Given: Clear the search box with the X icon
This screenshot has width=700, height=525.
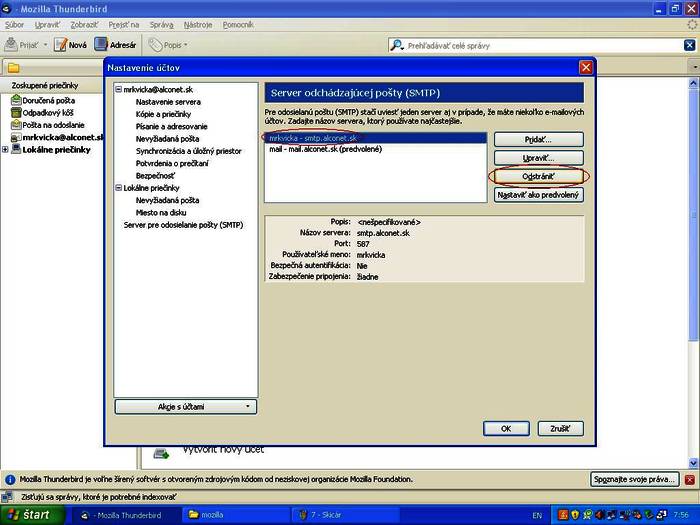Looking at the screenshot, I should [x=689, y=45].
